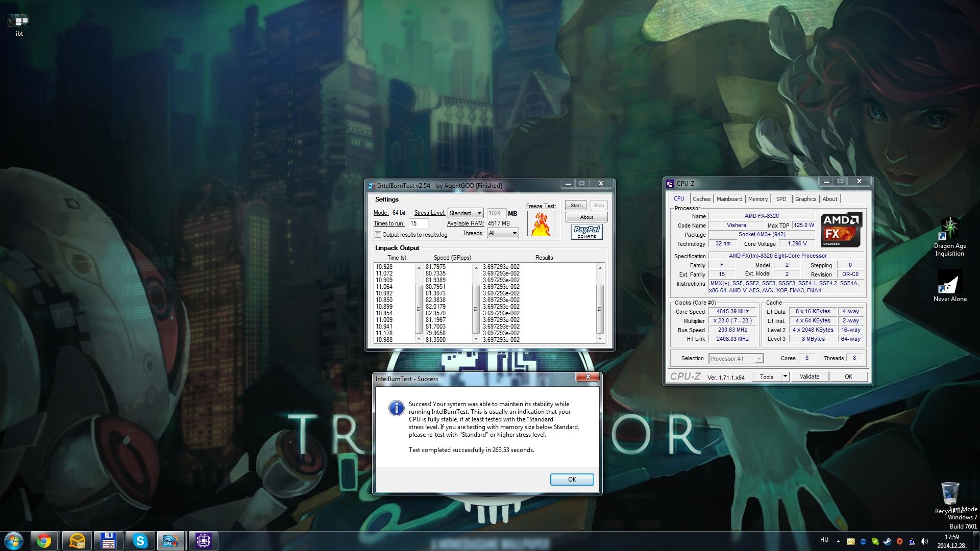Click the Validate button in CPU-Z
Screen dimensions: 980x551
(x=809, y=377)
